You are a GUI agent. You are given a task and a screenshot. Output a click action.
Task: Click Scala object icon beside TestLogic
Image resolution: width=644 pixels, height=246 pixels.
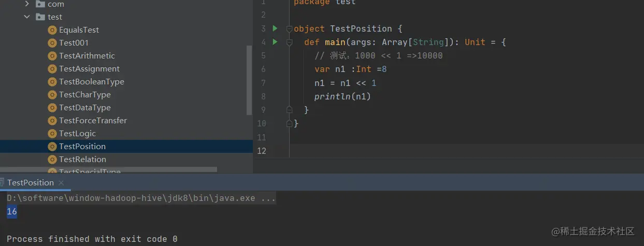[52, 134]
